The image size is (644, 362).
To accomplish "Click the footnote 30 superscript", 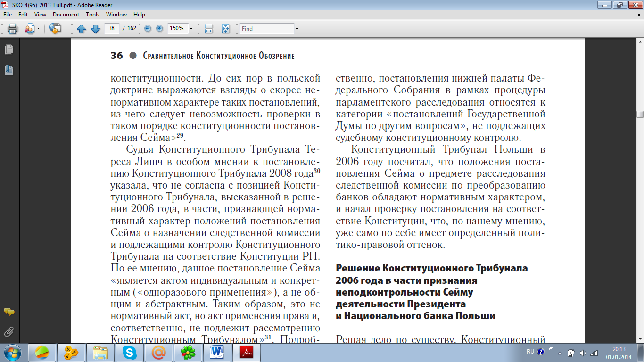I will [317, 171].
